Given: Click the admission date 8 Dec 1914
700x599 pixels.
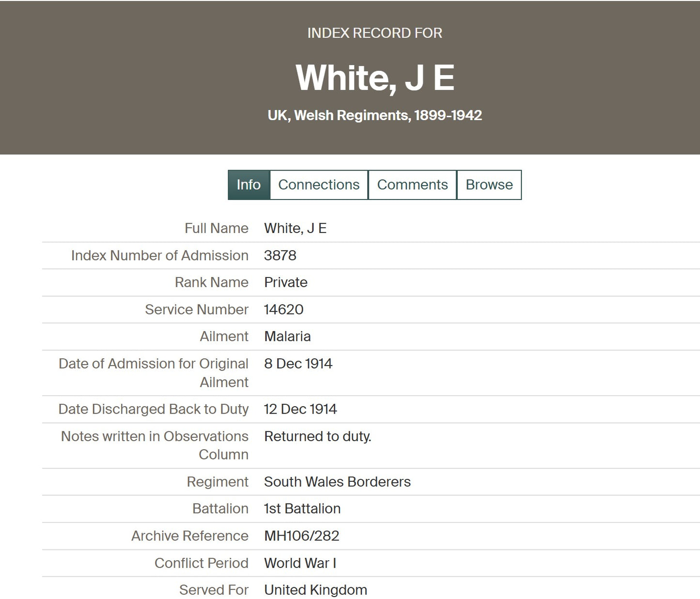Looking at the screenshot, I should pyautogui.click(x=298, y=364).
